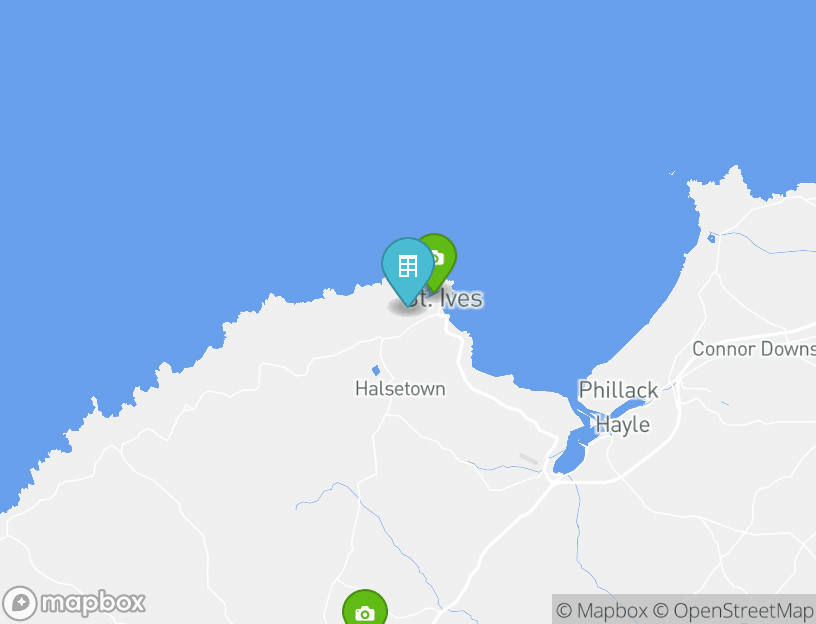Click the green camera marker at bottom edge
Screen dimensions: 816x624
(365, 607)
